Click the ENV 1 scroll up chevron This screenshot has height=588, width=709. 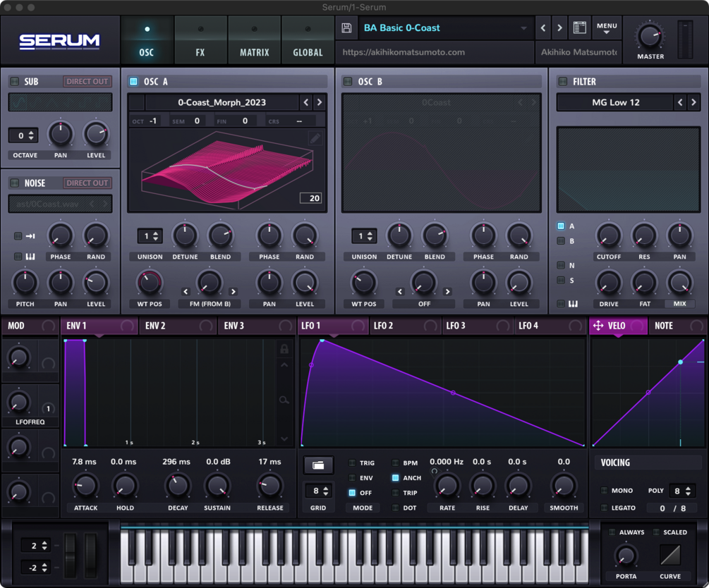(x=284, y=365)
